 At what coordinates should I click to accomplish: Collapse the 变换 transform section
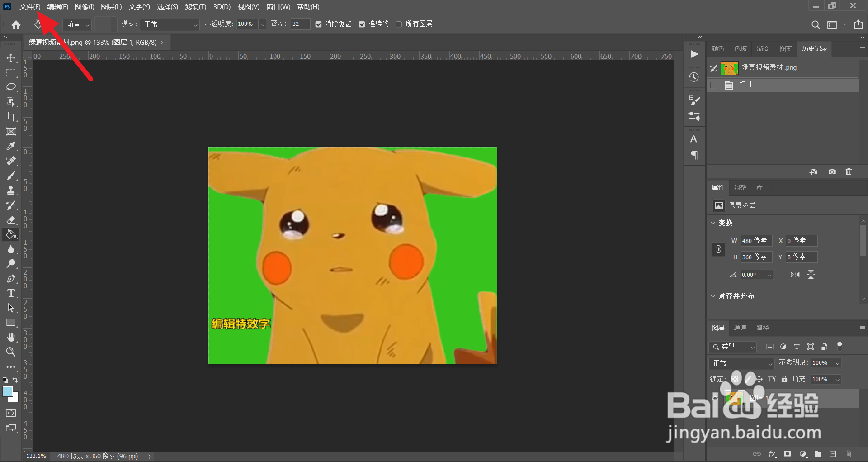713,223
